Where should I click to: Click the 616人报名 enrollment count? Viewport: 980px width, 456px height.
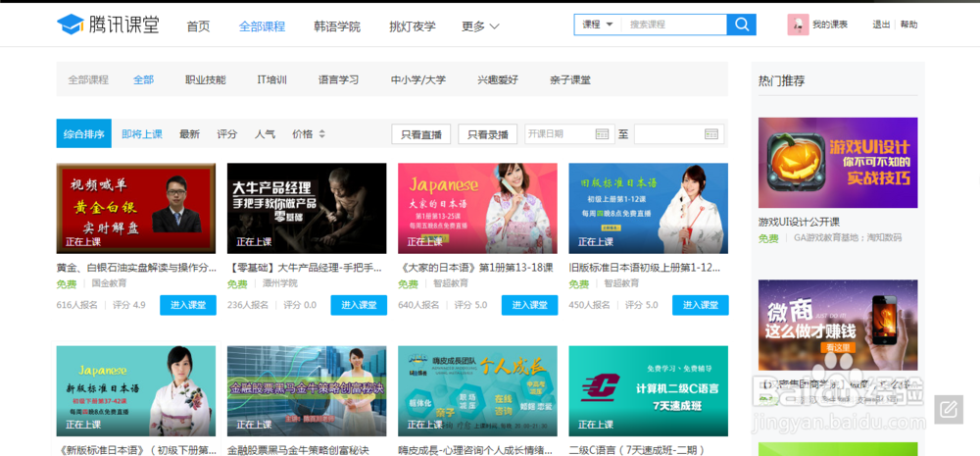coord(76,305)
